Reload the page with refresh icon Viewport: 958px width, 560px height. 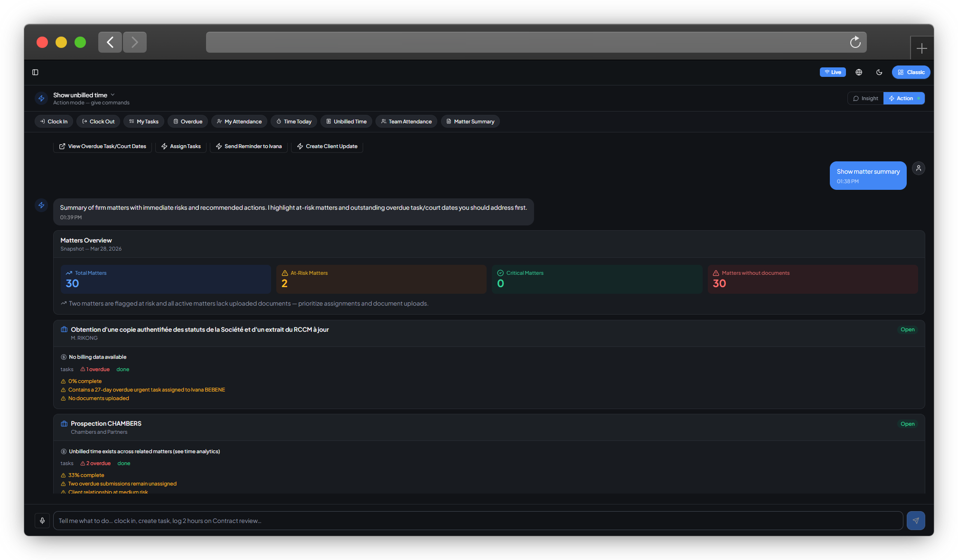(x=855, y=42)
